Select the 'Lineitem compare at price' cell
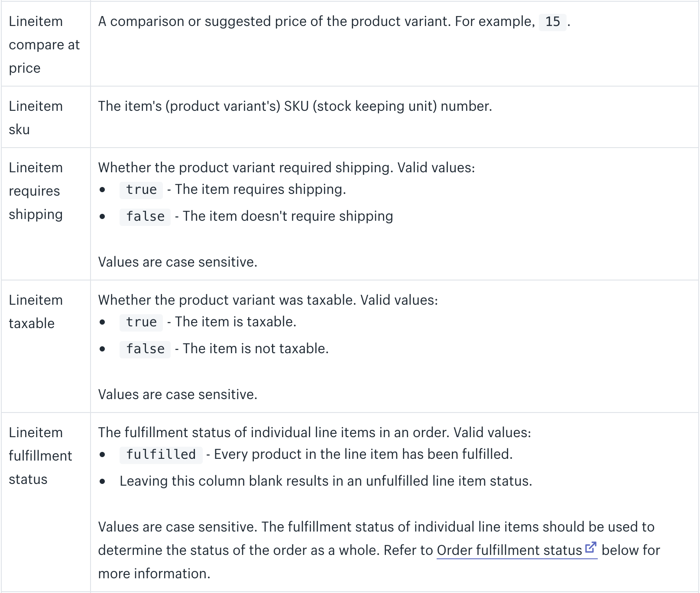 [45, 44]
